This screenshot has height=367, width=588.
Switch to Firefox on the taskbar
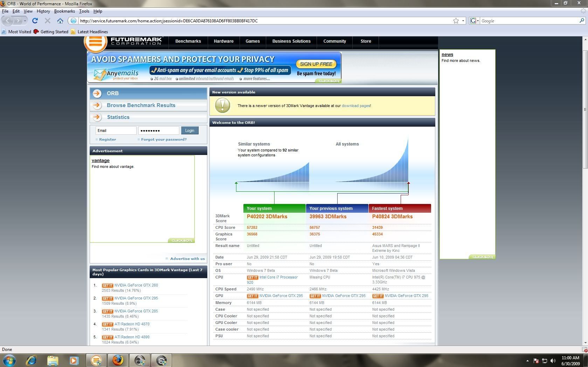(118, 360)
